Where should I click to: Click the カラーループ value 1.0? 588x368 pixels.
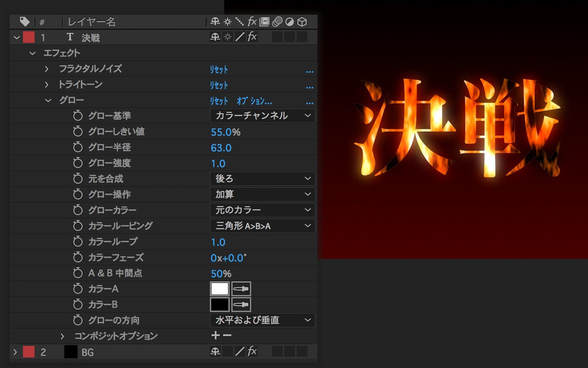pos(218,242)
